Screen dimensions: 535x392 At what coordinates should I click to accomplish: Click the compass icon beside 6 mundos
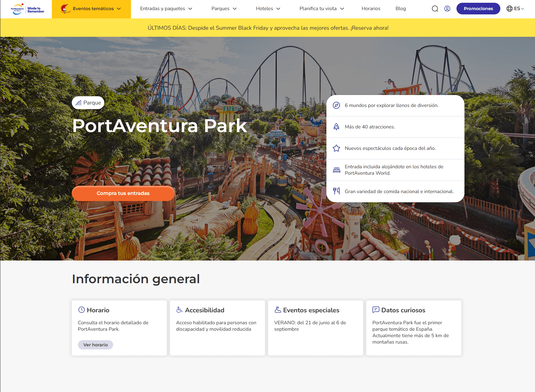tap(337, 105)
